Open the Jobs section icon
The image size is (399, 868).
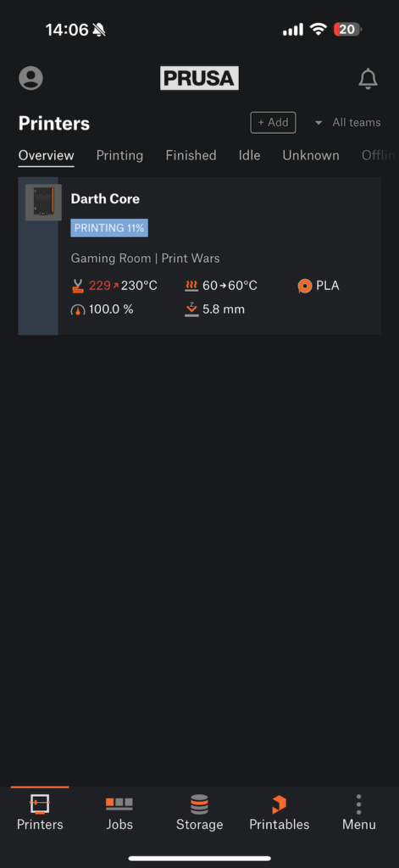coord(119,804)
